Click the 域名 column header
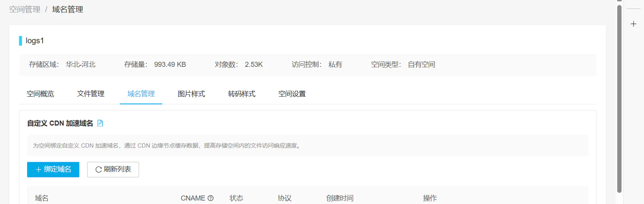The width and height of the screenshot is (644, 204). (41, 198)
